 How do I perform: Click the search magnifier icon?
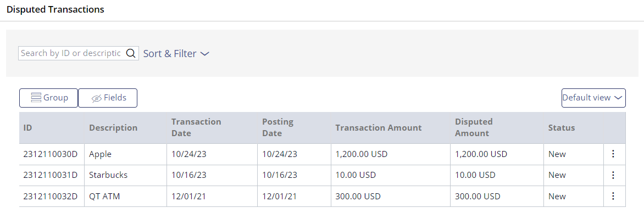pos(131,53)
